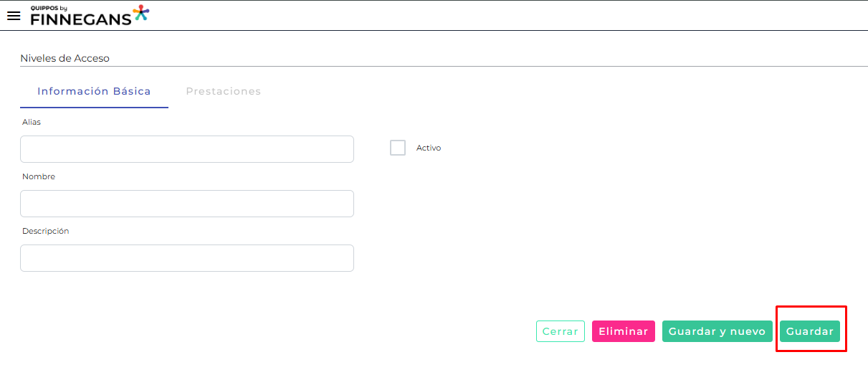Click the Alias field label
Screen dimensions: 868x375
[32, 122]
